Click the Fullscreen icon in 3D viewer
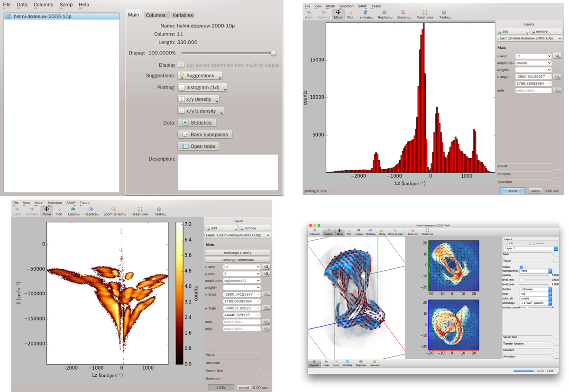The image size is (569, 392). pyautogui.click(x=314, y=231)
